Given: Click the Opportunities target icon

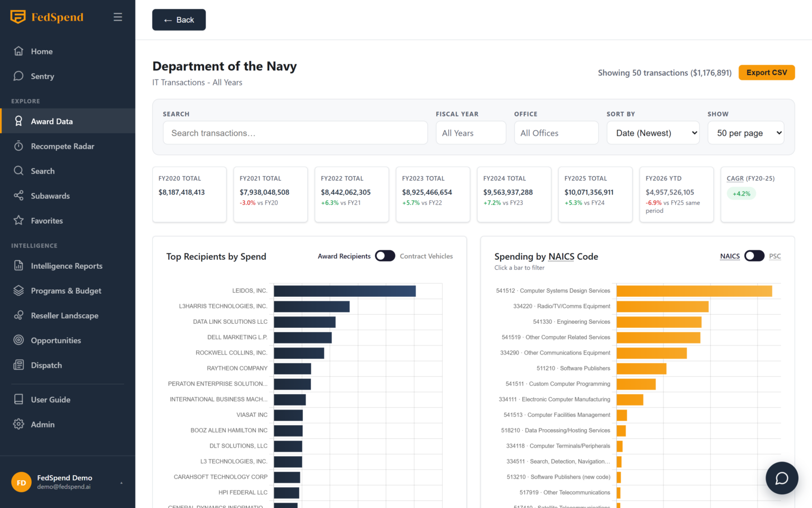Looking at the screenshot, I should [x=19, y=340].
